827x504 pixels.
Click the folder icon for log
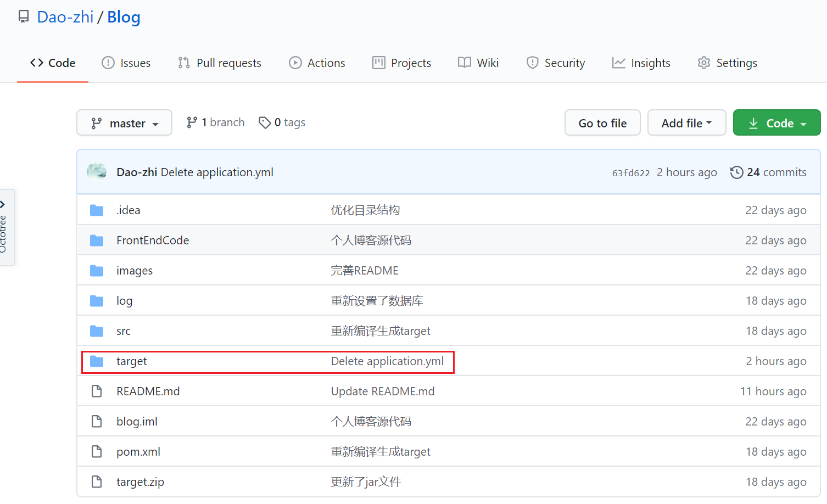pos(97,301)
